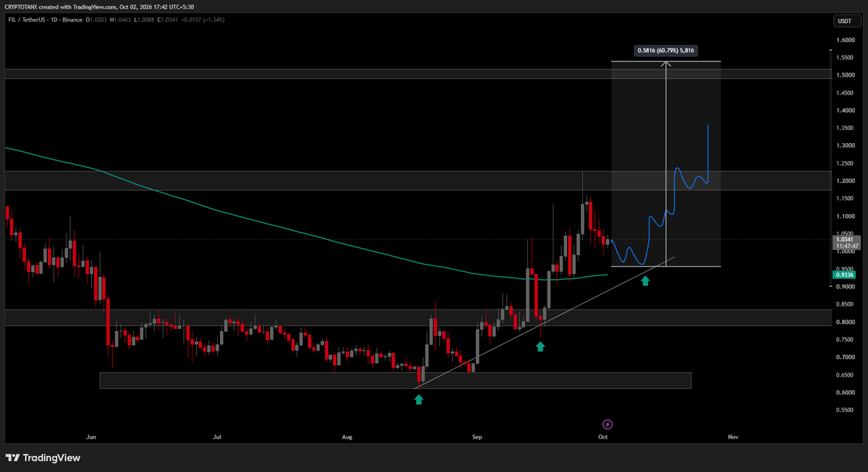
Task: Click the Jun label on time axis
Action: pyautogui.click(x=91, y=437)
